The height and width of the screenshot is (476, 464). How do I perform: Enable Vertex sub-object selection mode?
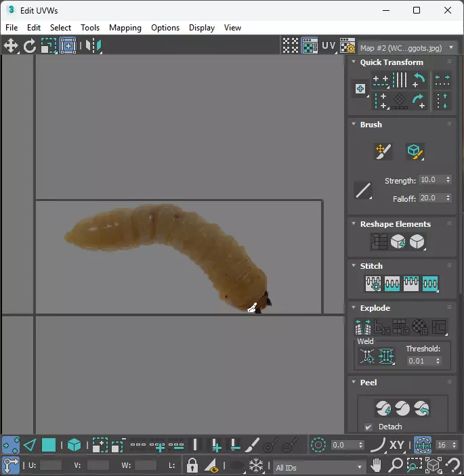click(x=11, y=446)
